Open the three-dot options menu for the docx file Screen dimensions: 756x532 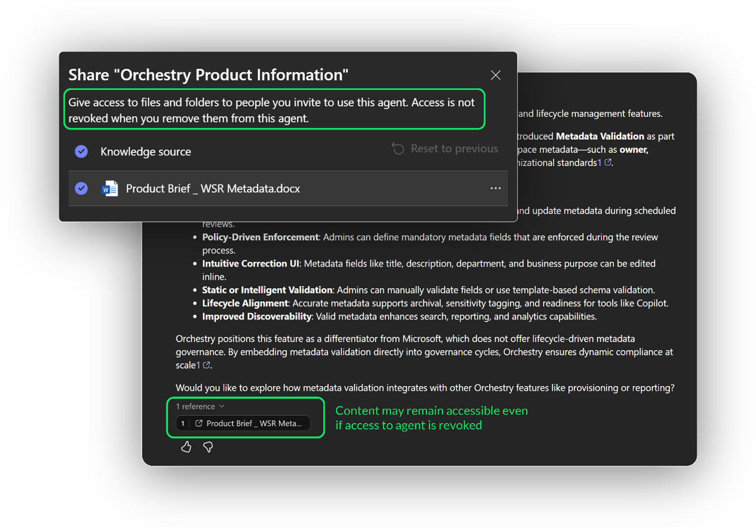(x=495, y=188)
